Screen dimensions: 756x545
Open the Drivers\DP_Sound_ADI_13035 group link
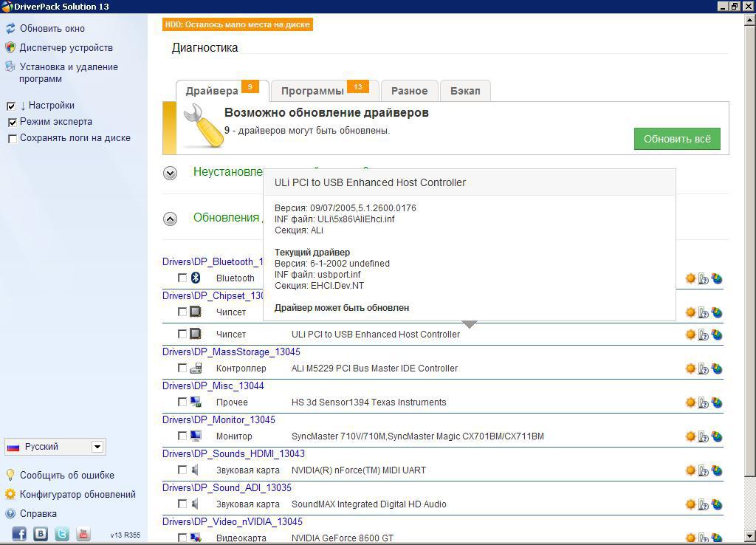pyautogui.click(x=227, y=488)
